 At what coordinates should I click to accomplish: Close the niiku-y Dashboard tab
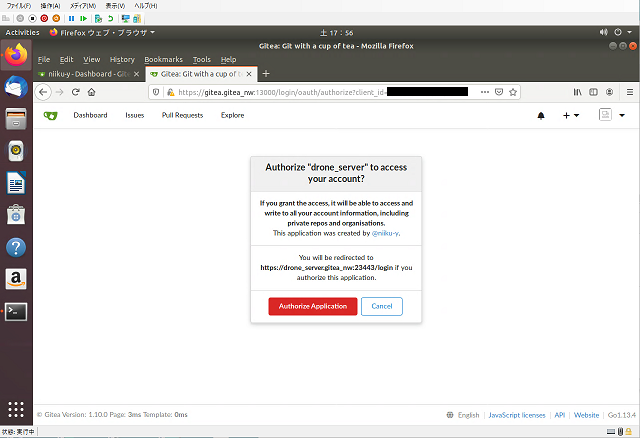pos(137,74)
